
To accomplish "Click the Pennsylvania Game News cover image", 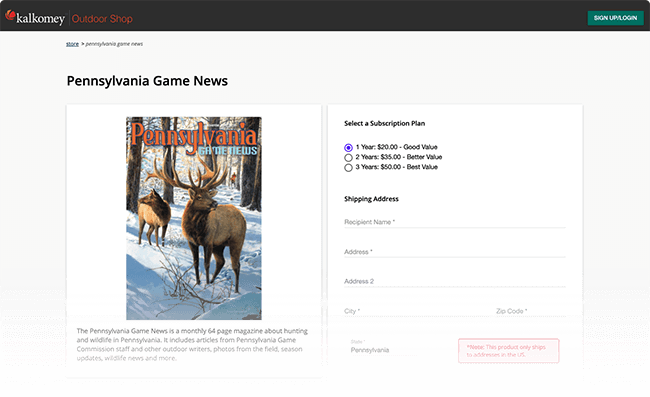I will click(194, 218).
